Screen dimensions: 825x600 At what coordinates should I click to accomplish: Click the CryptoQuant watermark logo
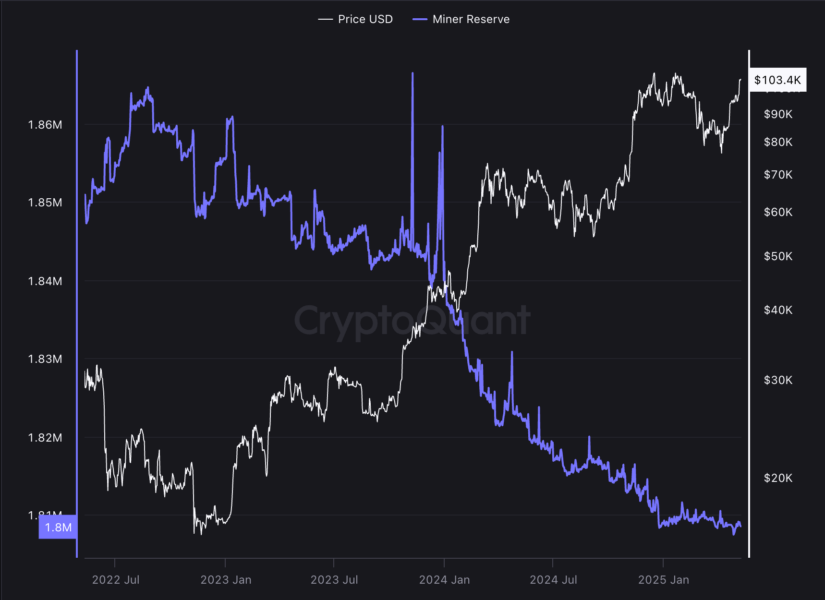coord(412,320)
